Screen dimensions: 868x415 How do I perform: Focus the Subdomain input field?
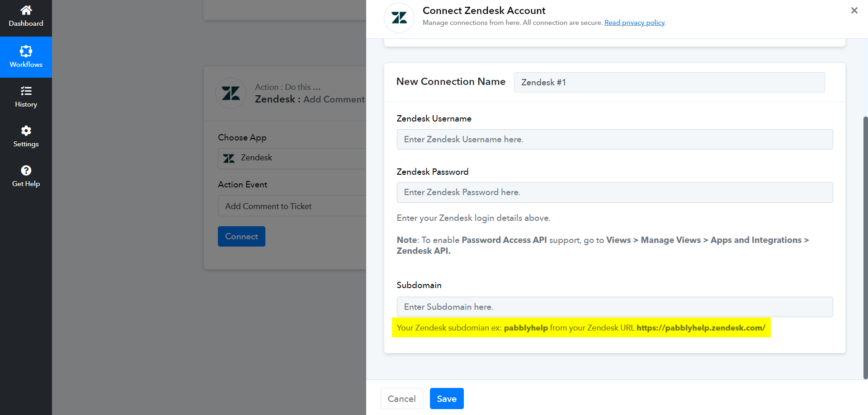pyautogui.click(x=615, y=307)
